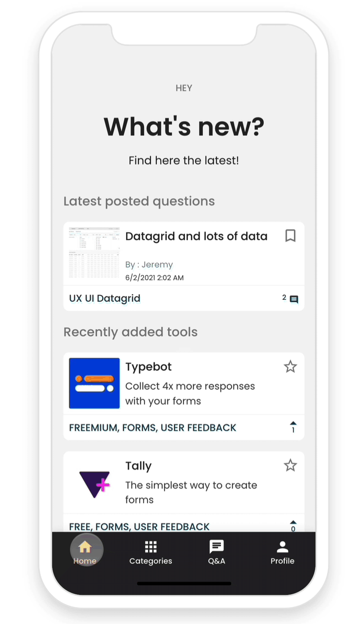Bookmark the Datagrid question

point(291,236)
